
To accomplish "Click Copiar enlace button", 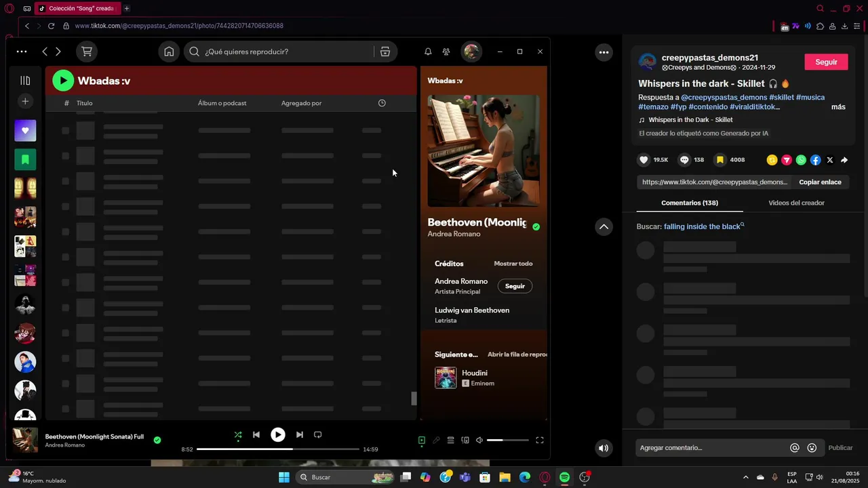I will [820, 182].
